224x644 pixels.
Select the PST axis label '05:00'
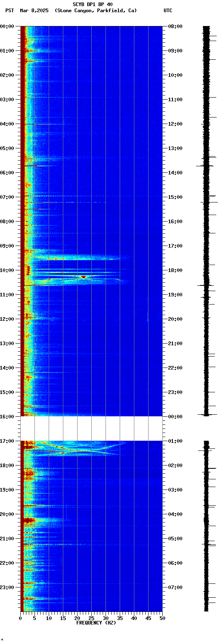[x=7, y=148]
